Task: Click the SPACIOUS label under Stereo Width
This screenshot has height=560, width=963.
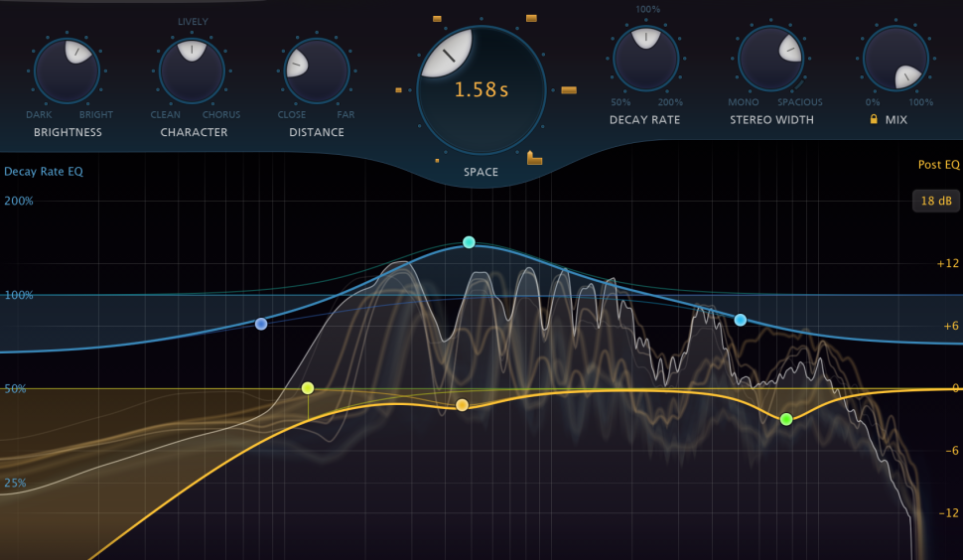Action: [799, 102]
